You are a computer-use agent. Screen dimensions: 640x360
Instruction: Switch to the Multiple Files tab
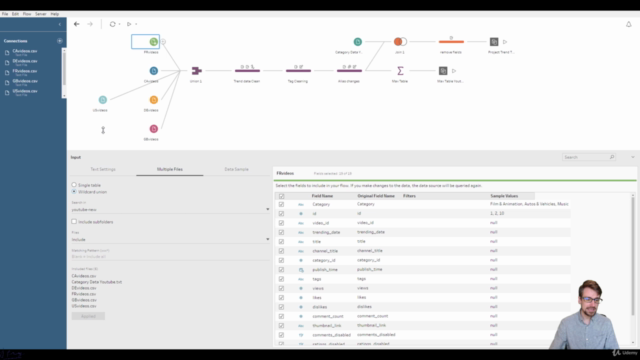[x=170, y=169]
